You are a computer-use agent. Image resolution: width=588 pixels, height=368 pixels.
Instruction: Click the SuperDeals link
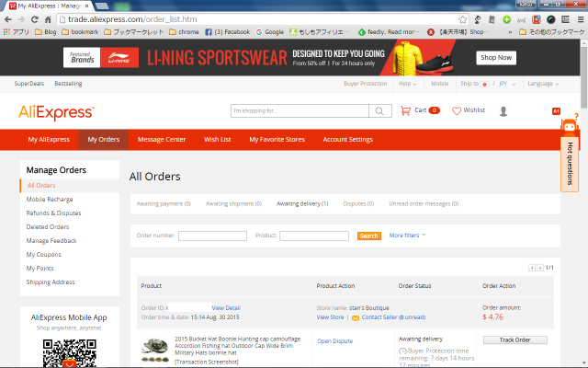[x=29, y=84]
